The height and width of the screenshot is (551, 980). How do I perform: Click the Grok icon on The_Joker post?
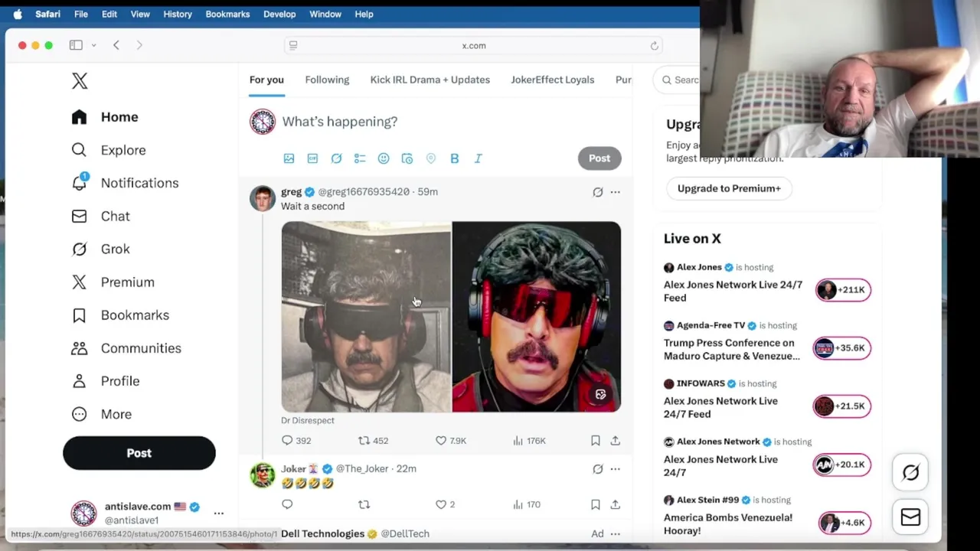[x=598, y=469]
